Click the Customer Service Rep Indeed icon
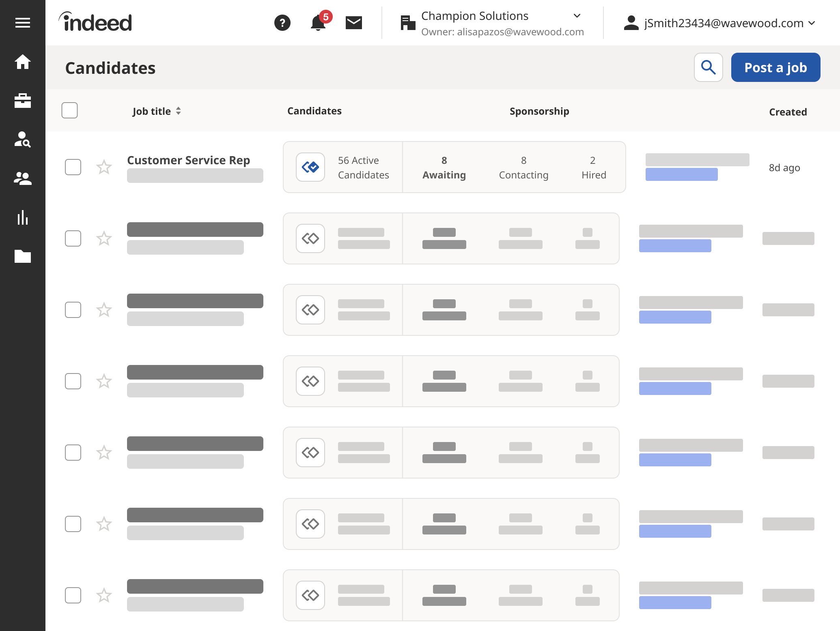The height and width of the screenshot is (631, 840). [x=311, y=167]
